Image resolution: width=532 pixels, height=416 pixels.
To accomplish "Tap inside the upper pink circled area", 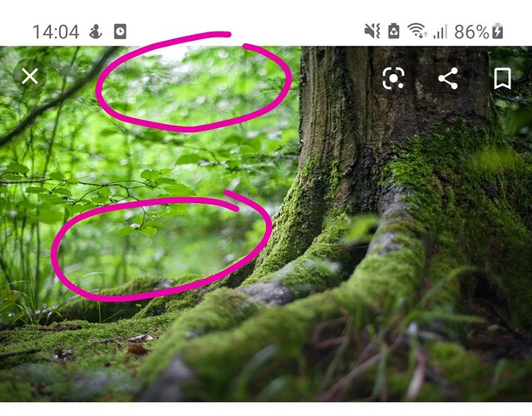I will (x=194, y=82).
